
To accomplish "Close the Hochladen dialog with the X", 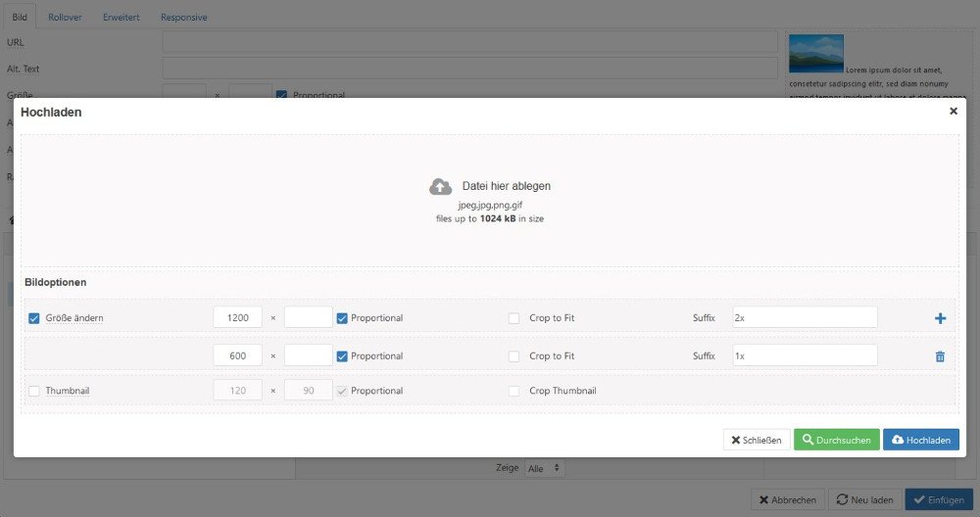I will pyautogui.click(x=953, y=112).
